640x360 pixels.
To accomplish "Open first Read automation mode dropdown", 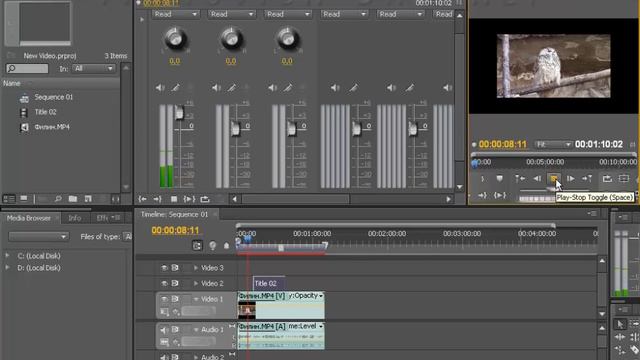I will 176,14.
